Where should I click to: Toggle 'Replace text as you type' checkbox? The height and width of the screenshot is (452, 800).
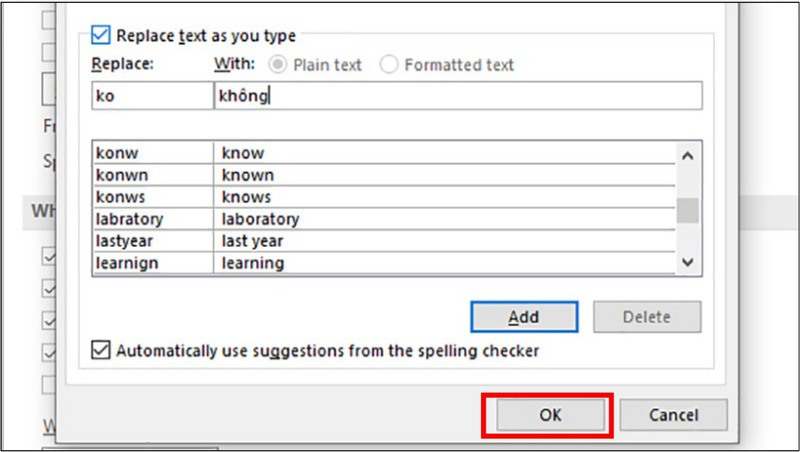101,36
